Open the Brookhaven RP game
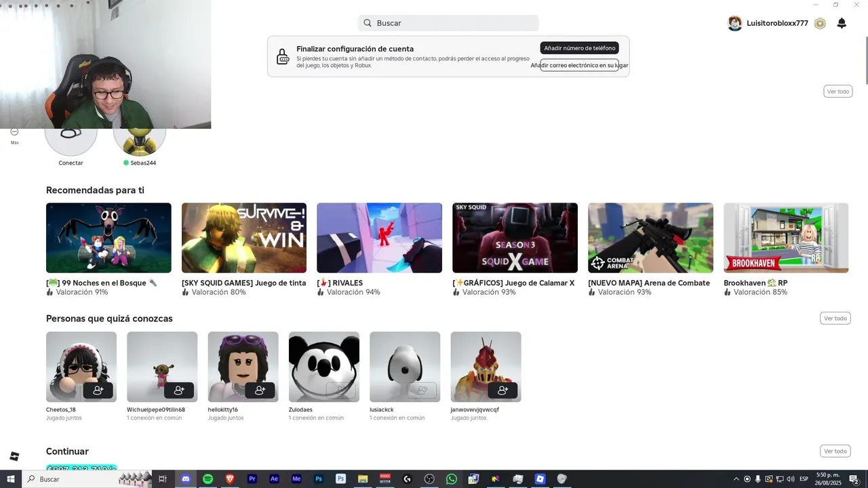Screen dimensions: 868x488 coord(786,238)
